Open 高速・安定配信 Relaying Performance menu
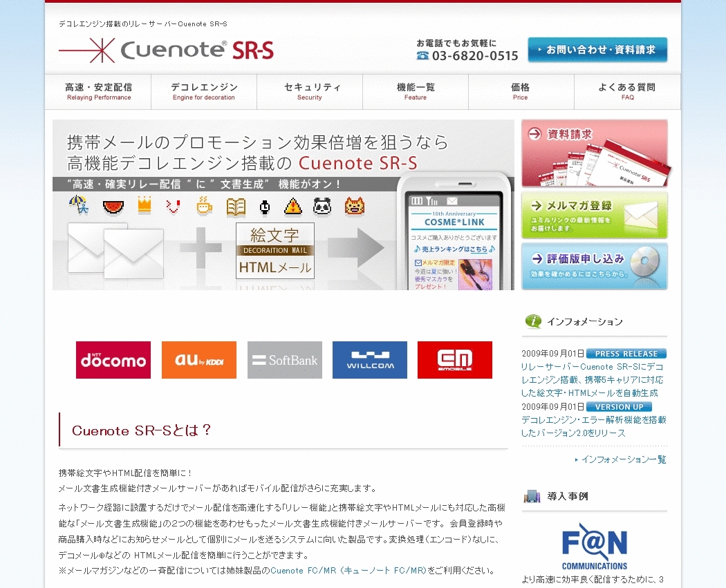The height and width of the screenshot is (588, 726). 98,92
